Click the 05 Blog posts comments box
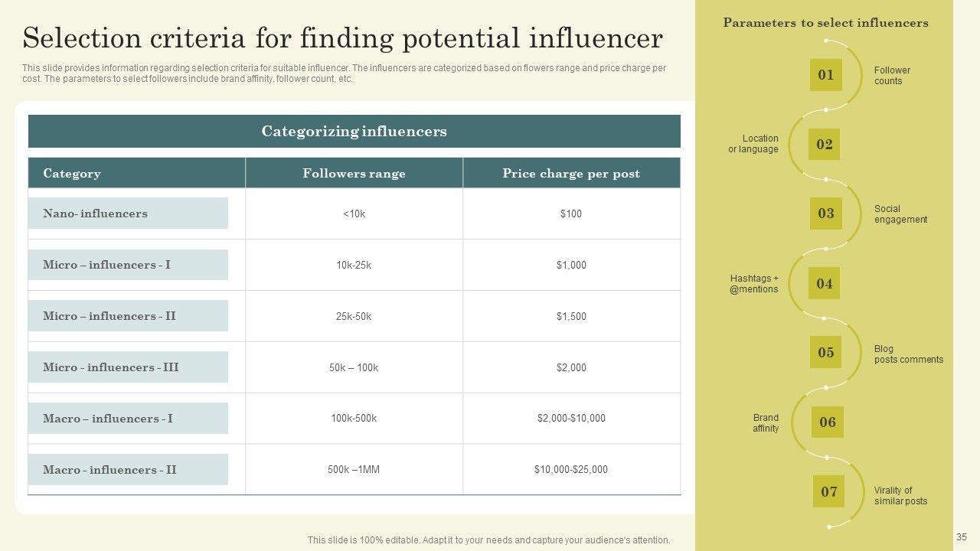 (x=825, y=353)
